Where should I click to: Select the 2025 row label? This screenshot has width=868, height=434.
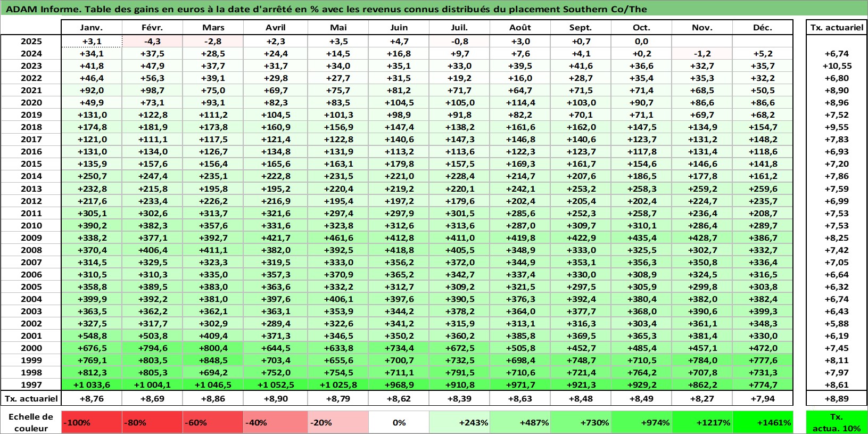pos(31,41)
